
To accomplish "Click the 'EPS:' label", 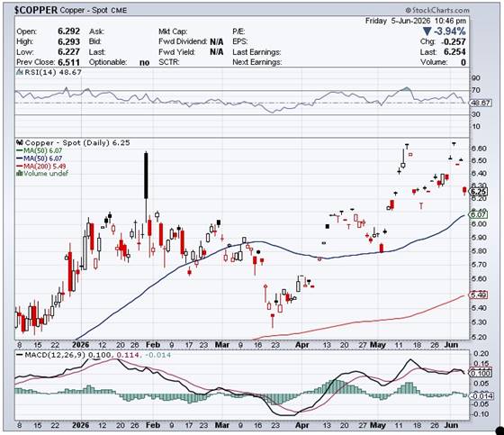I will click(239, 41).
